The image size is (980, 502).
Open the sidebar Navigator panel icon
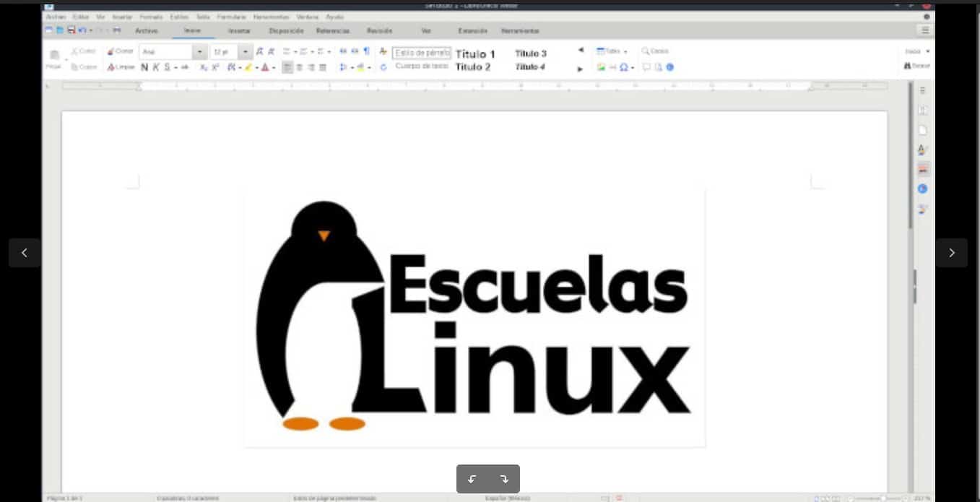pyautogui.click(x=922, y=189)
